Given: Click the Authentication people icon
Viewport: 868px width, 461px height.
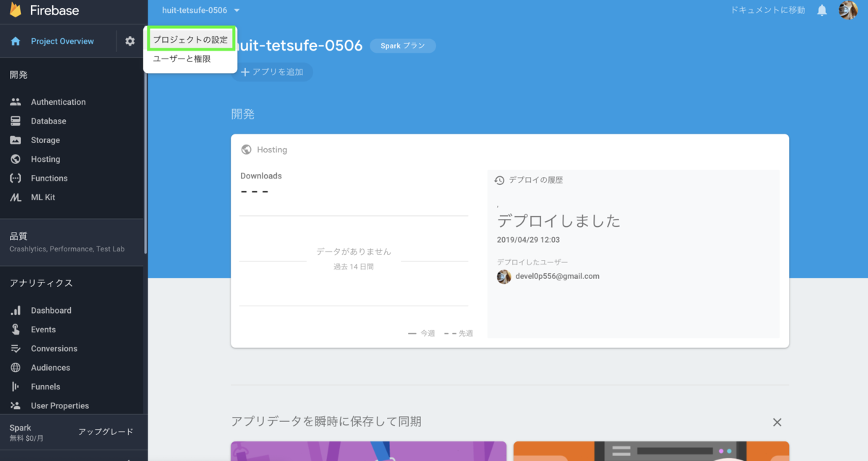Looking at the screenshot, I should coord(15,102).
